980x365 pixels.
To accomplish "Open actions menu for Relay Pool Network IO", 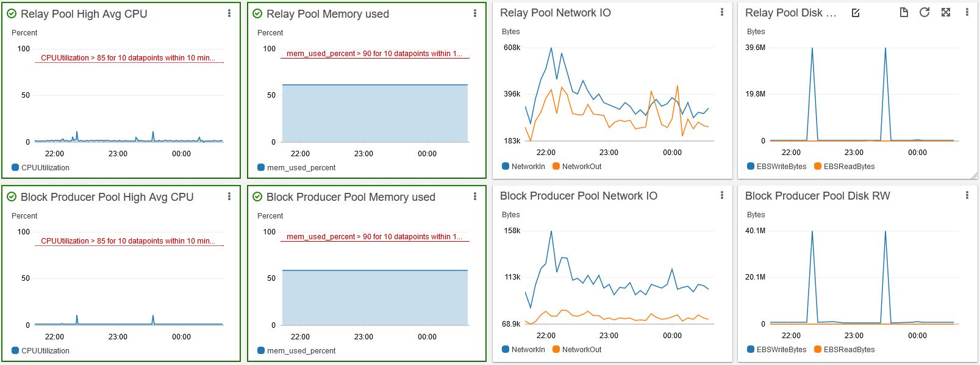I will pyautogui.click(x=722, y=12).
